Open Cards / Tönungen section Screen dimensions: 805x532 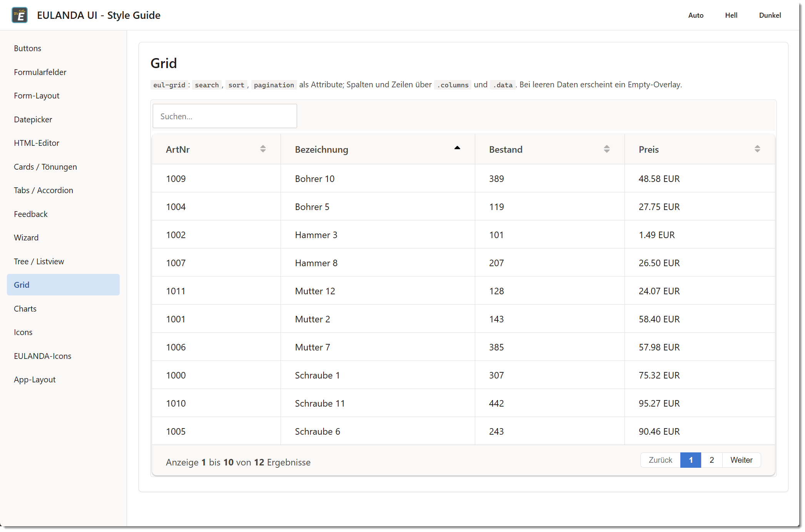point(63,167)
